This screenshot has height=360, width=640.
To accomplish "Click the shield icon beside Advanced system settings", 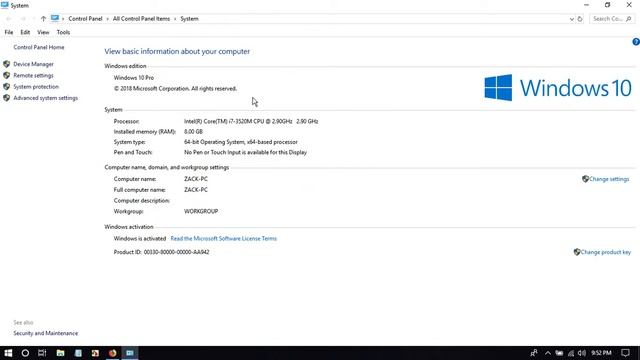I will [7, 98].
